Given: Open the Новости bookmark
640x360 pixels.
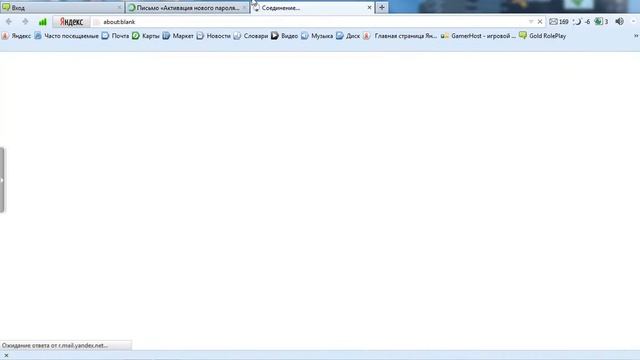Looking at the screenshot, I should (214, 36).
